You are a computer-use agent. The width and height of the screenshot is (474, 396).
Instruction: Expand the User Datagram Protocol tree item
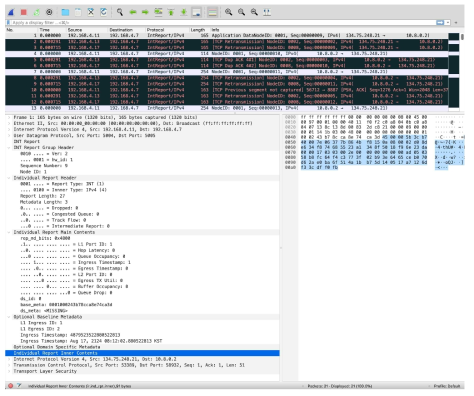tap(9, 136)
